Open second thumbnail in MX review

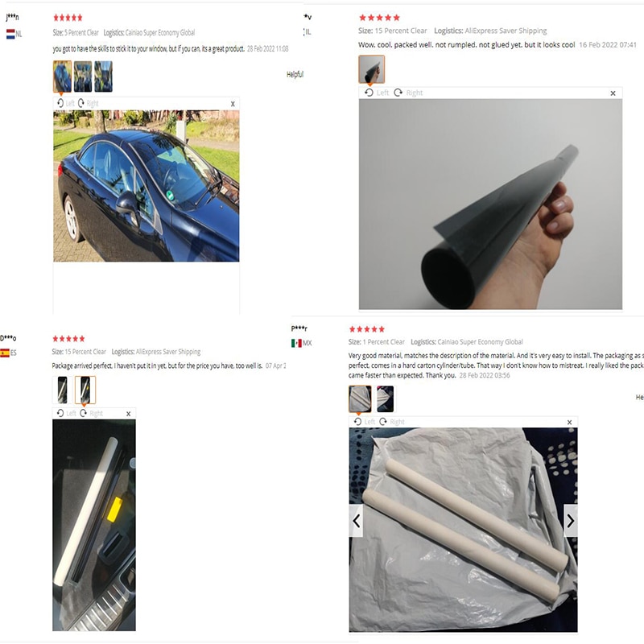(386, 398)
